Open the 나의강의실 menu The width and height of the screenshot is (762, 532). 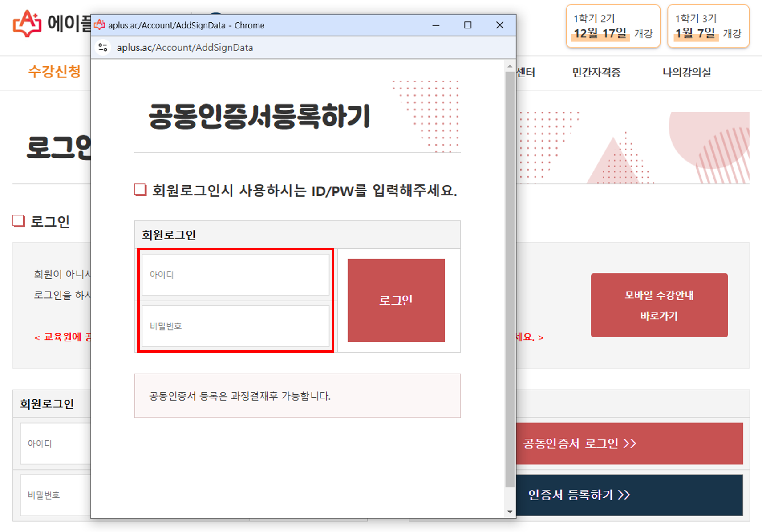tap(686, 73)
